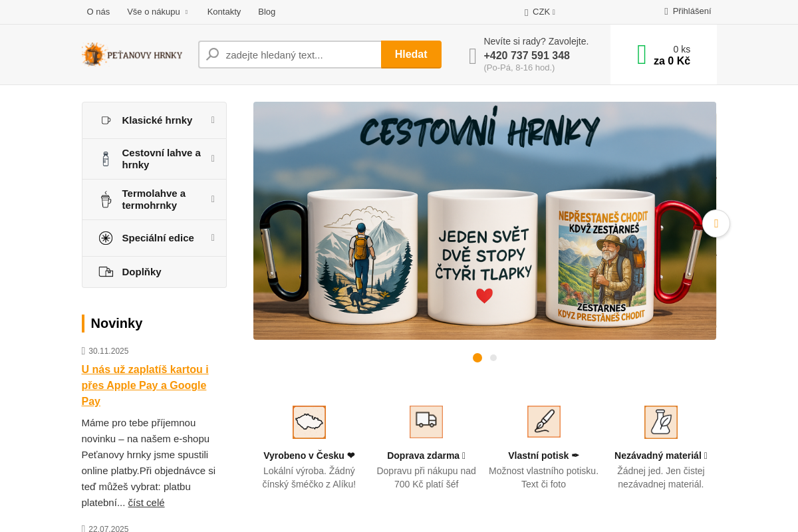
Task: Click the Cestovní hrnky banner image
Action: tap(484, 221)
